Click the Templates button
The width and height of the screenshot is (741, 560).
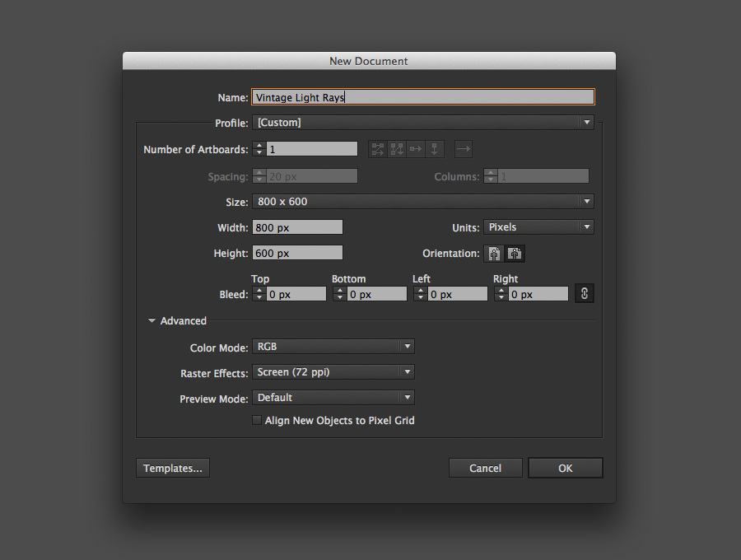pos(172,467)
